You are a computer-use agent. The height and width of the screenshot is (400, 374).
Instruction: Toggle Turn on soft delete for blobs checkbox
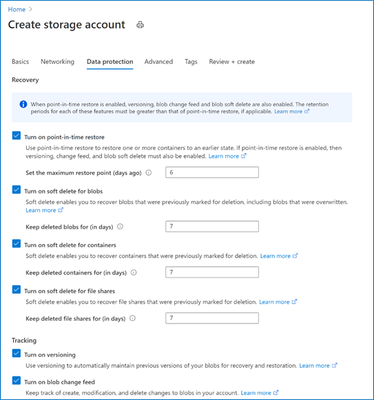coord(16,190)
